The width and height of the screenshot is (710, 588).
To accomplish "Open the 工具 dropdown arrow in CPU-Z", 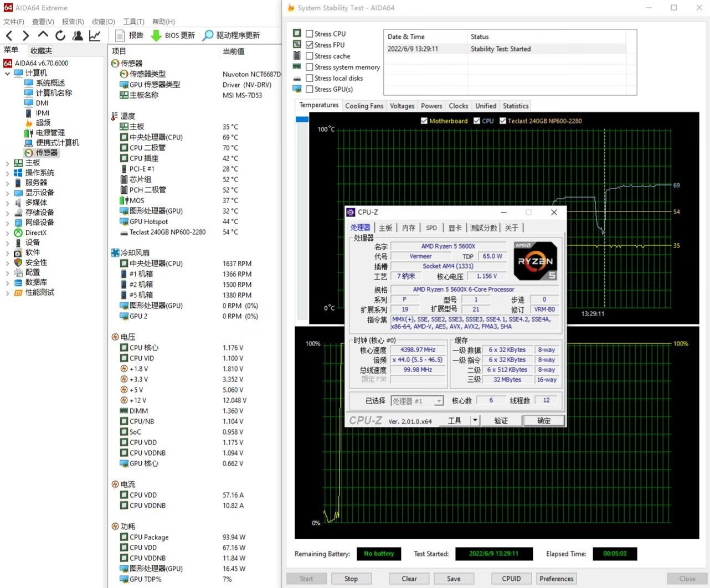I will (x=475, y=420).
